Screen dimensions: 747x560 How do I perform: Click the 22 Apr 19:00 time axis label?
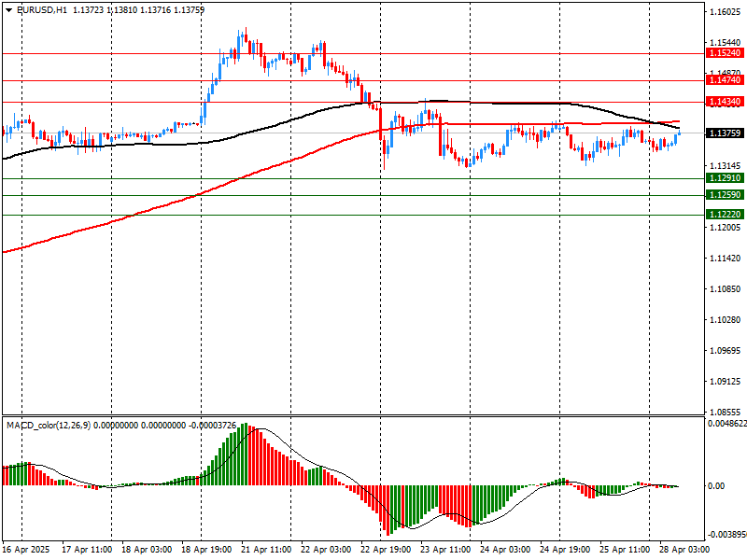386,550
